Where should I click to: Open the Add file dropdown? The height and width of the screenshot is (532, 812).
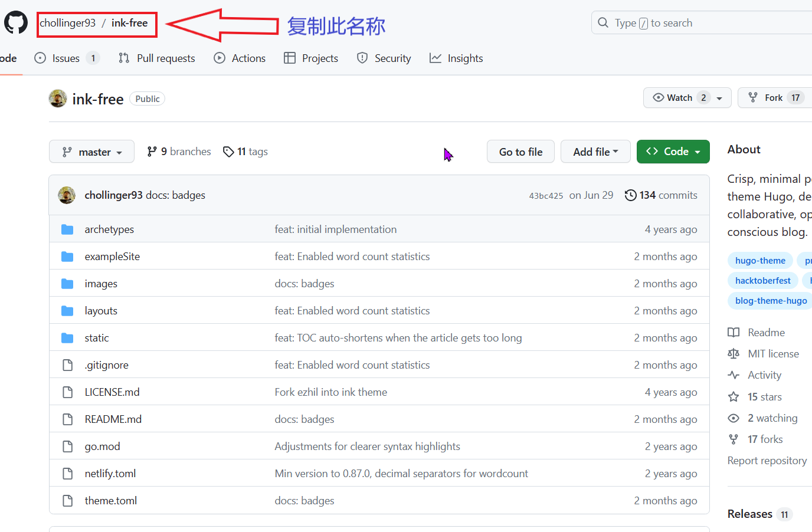tap(595, 152)
